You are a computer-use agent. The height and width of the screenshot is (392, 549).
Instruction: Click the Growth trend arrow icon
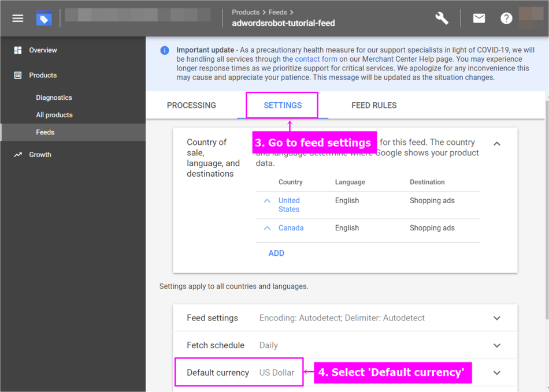click(x=18, y=155)
